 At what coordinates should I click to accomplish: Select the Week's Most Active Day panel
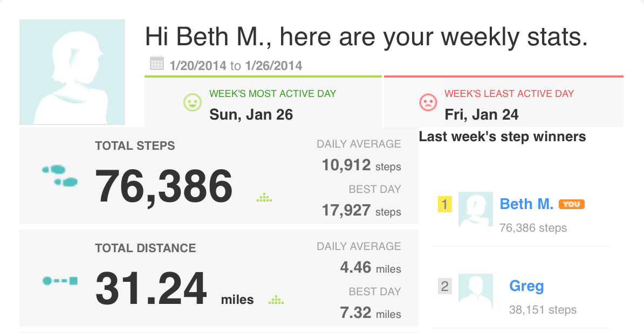(x=263, y=101)
